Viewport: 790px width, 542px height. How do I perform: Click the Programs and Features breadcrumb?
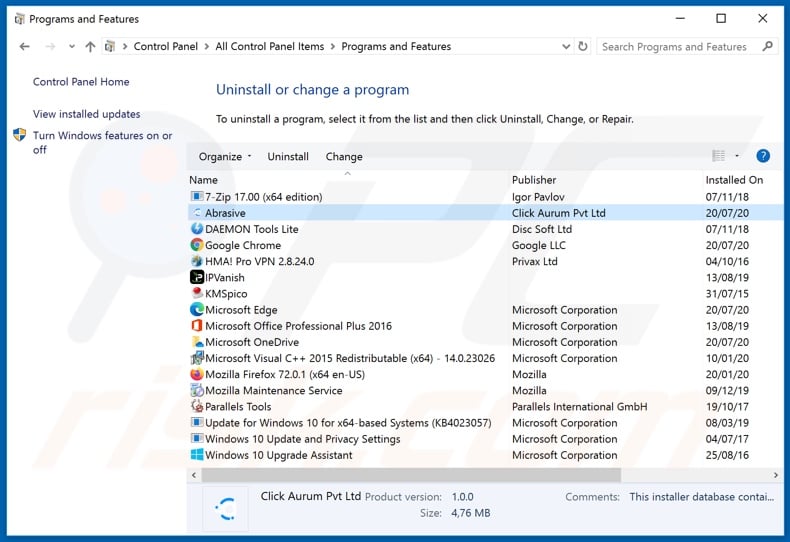tap(396, 46)
